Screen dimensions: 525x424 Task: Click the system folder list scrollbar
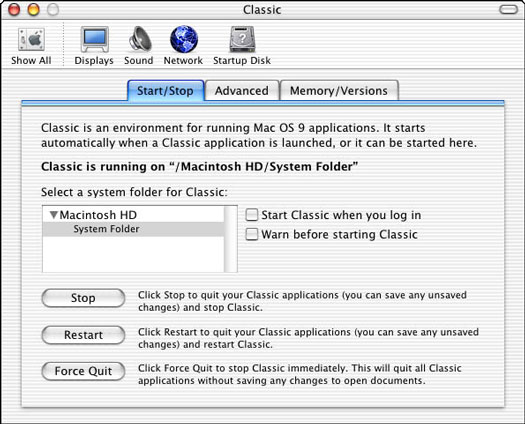230,239
